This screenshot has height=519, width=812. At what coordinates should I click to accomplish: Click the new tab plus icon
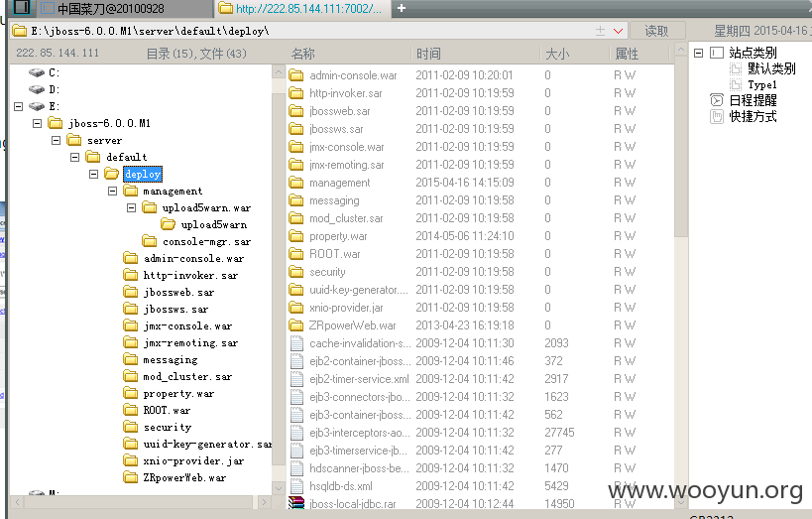pyautogui.click(x=402, y=8)
